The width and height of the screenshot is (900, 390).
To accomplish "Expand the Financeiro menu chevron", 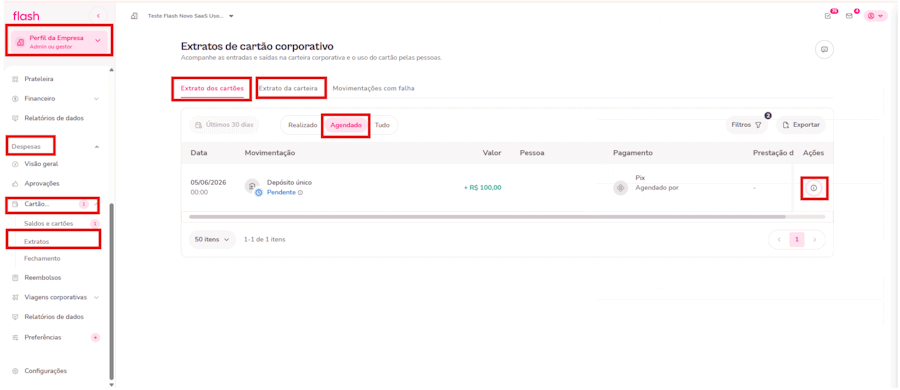I will click(x=96, y=99).
